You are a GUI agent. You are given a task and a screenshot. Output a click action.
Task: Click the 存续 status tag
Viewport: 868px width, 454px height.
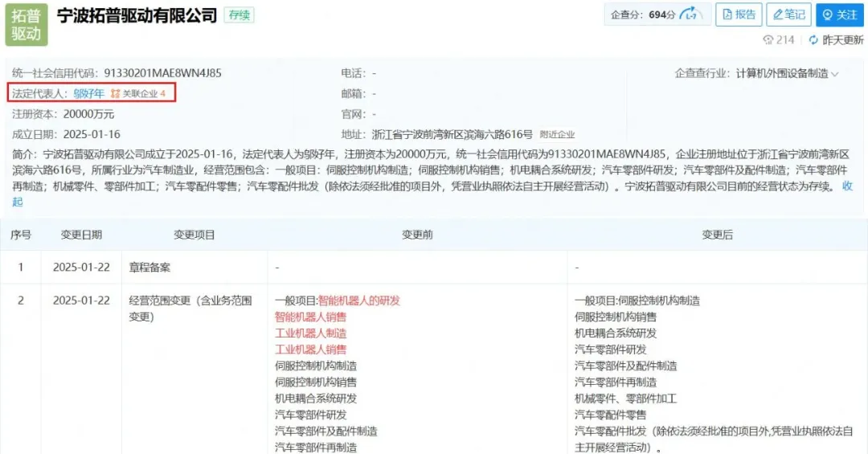(238, 15)
